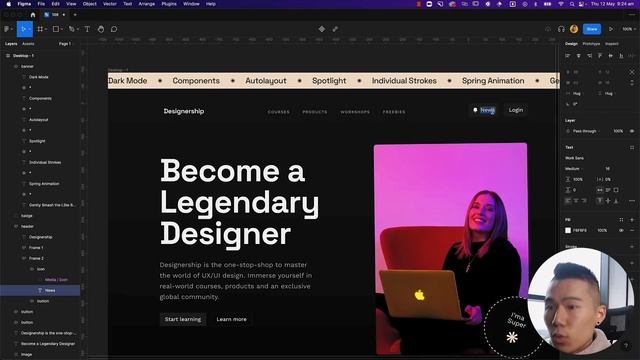Open text style grid icon in Text section
This screenshot has height=360, width=640.
pos(632,147)
